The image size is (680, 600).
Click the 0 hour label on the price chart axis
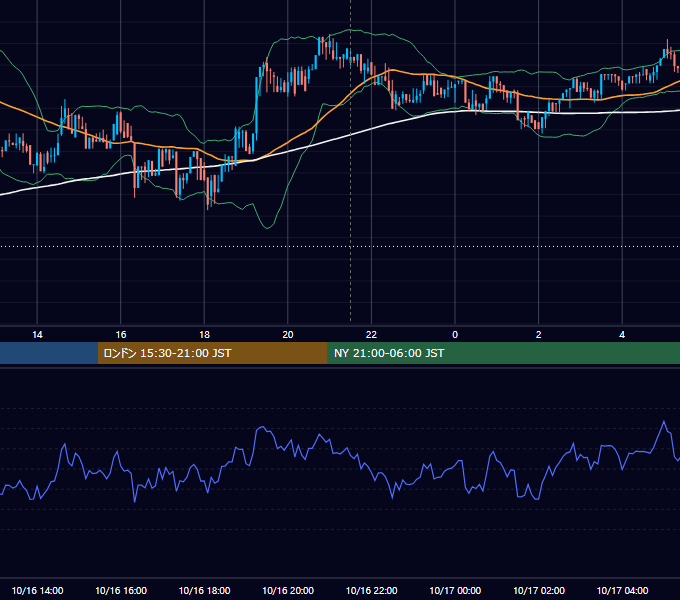pyautogui.click(x=455, y=335)
